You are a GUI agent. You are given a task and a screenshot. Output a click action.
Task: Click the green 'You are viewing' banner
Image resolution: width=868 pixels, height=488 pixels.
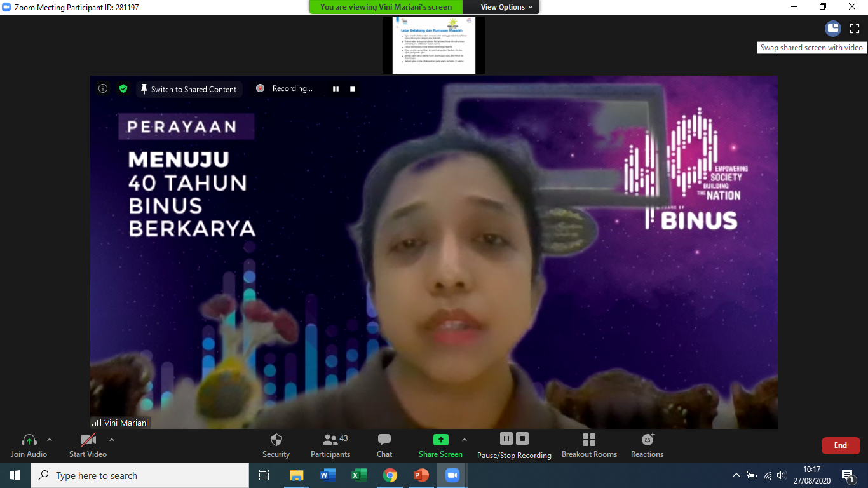click(386, 7)
